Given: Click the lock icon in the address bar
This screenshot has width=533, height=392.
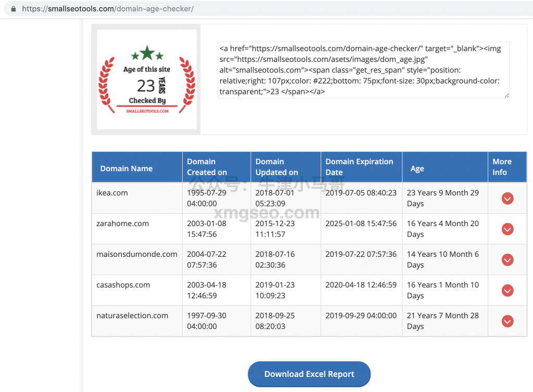Looking at the screenshot, I should coord(13,9).
